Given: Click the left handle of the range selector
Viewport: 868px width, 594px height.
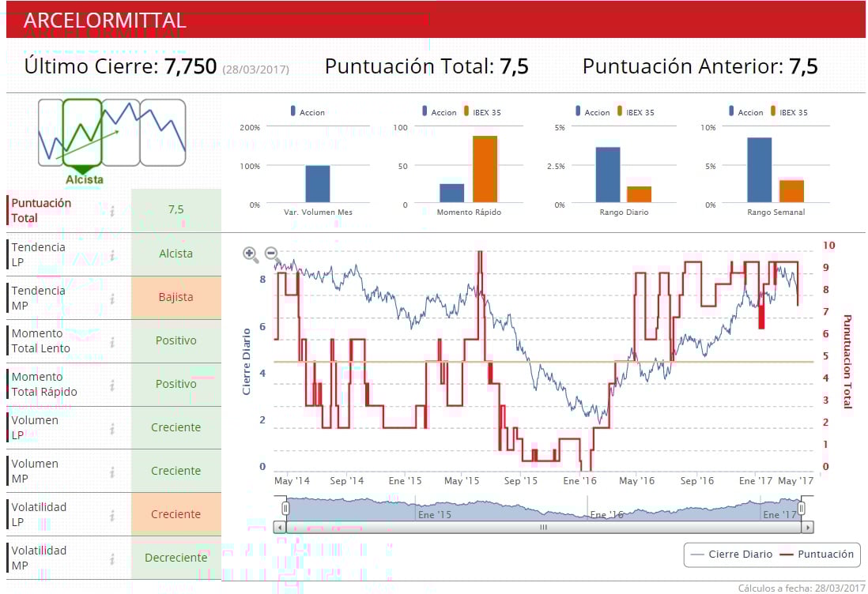Looking at the screenshot, I should click(x=285, y=508).
